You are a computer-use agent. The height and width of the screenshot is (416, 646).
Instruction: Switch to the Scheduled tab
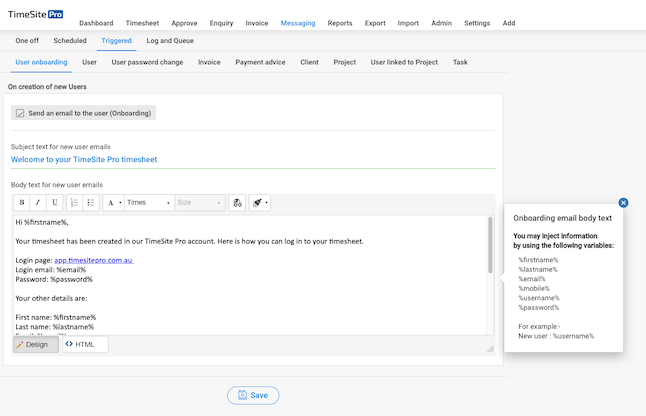tap(70, 41)
